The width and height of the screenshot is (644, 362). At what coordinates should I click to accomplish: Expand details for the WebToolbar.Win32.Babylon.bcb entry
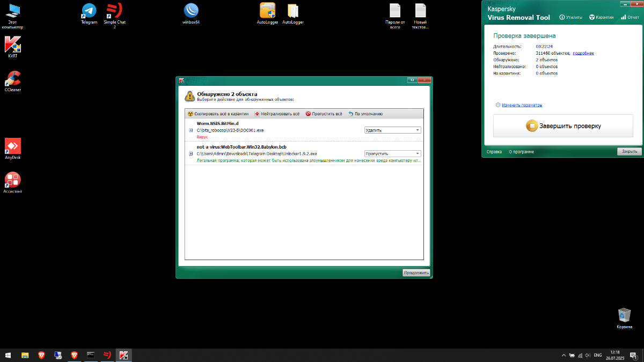pyautogui.click(x=191, y=154)
